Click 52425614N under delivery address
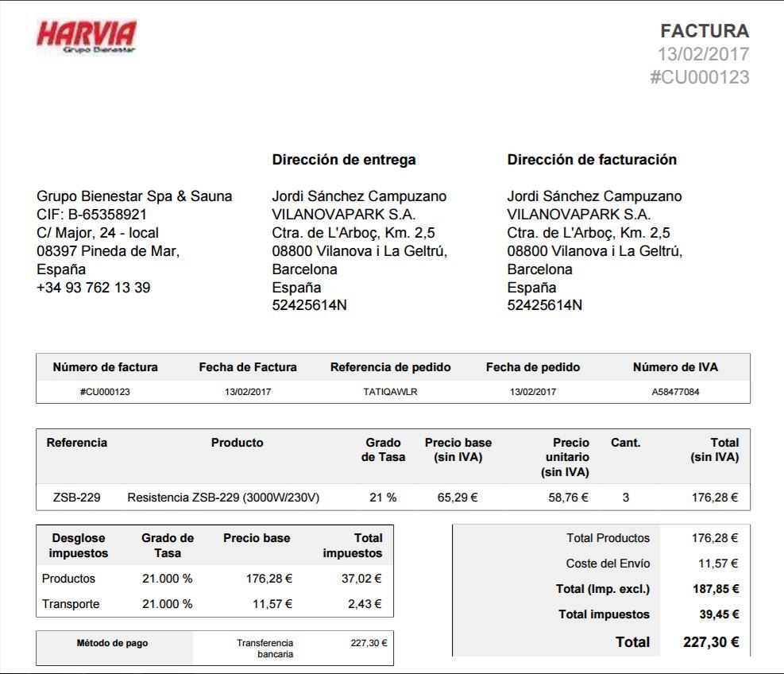Image resolution: width=784 pixels, height=674 pixels. click(309, 305)
